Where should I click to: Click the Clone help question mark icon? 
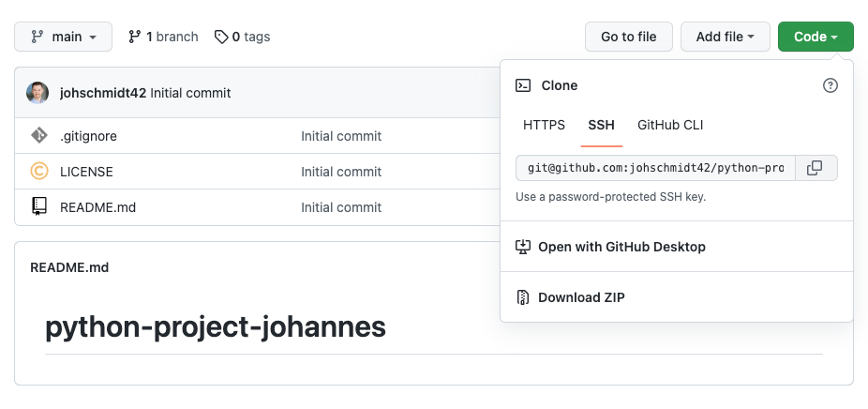point(830,85)
